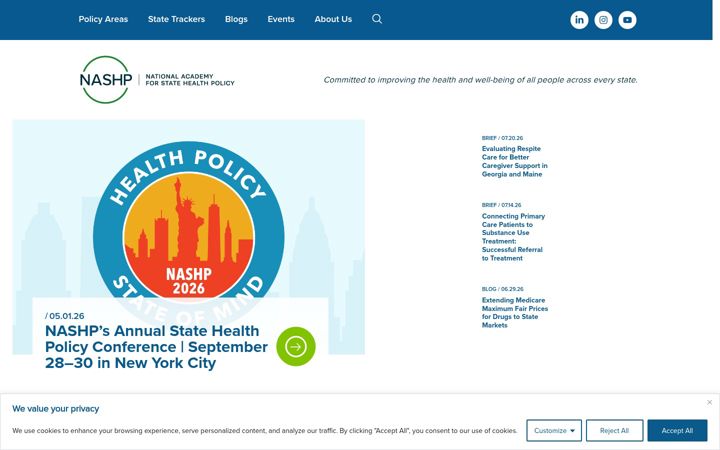This screenshot has height=450, width=720.
Task: Click the 'Committed to improving the health' tagline
Action: pyautogui.click(x=480, y=80)
